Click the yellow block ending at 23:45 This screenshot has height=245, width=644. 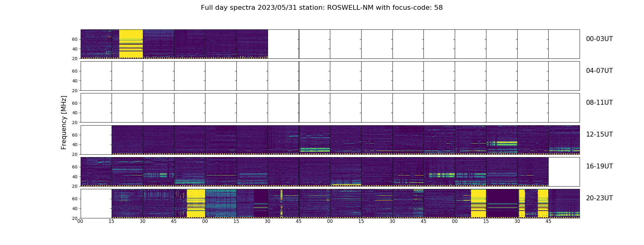(x=543, y=203)
